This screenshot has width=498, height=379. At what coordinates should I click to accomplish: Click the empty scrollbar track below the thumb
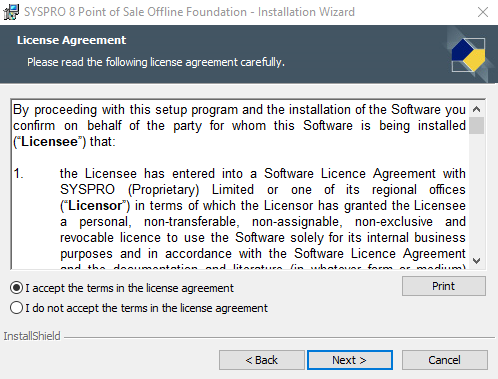[x=476, y=193]
